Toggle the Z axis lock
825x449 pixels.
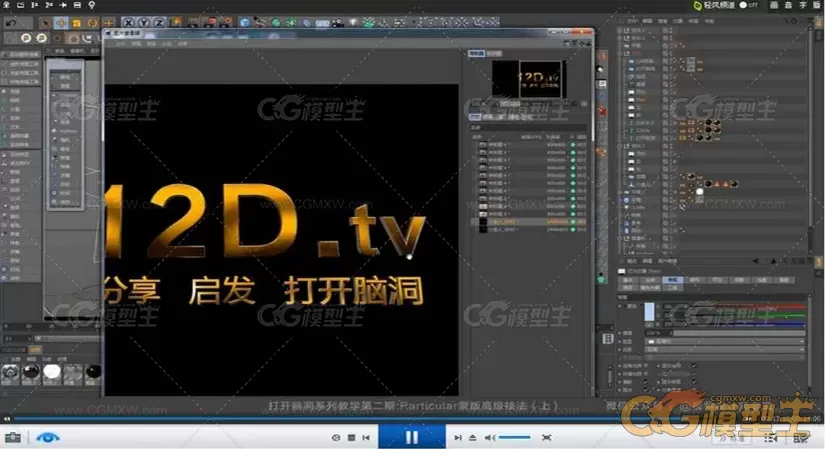pos(159,23)
